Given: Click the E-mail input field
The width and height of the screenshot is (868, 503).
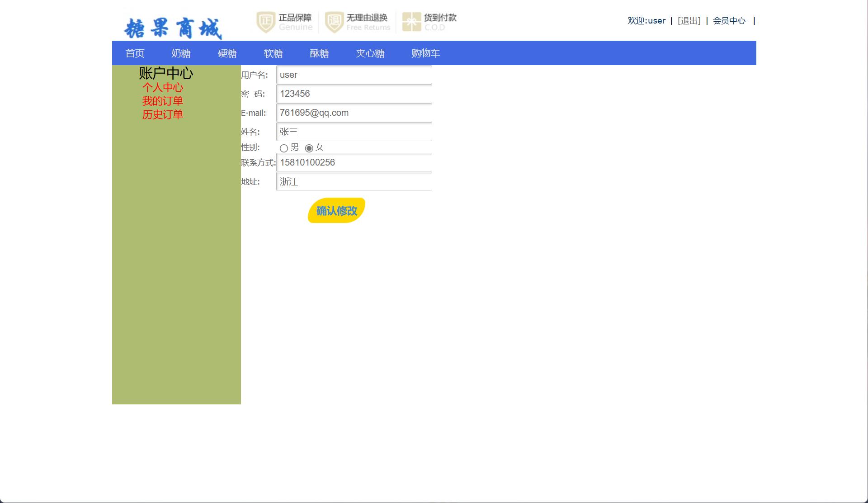Looking at the screenshot, I should 354,113.
